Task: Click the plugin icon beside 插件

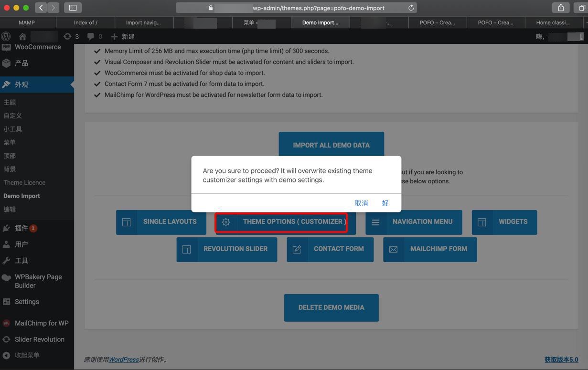Action: point(6,228)
